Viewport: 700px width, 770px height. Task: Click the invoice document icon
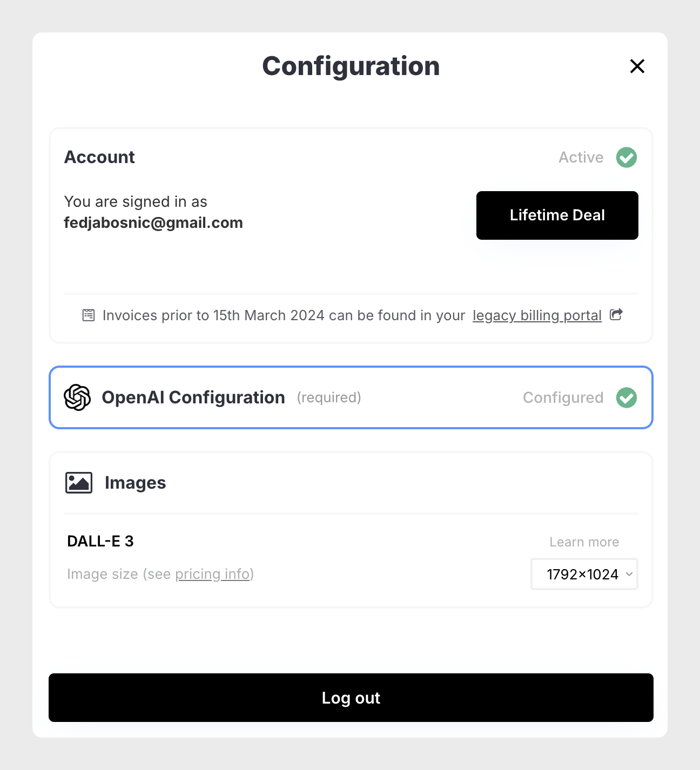(89, 315)
